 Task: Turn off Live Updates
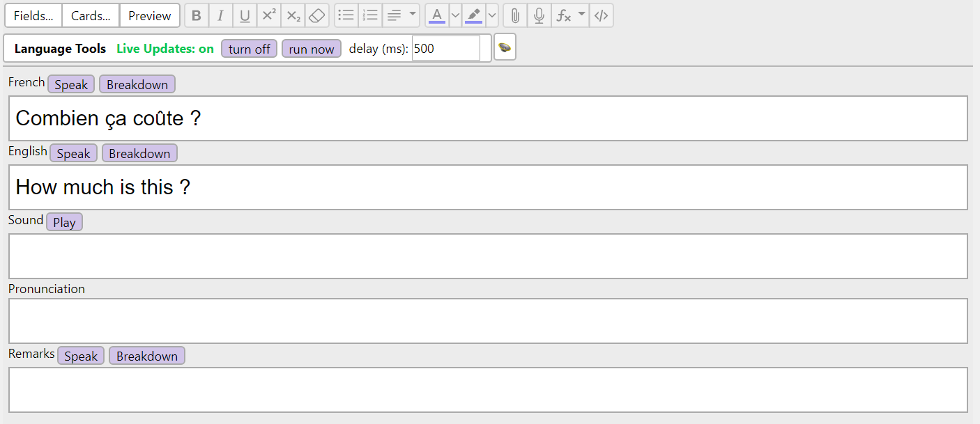click(248, 48)
